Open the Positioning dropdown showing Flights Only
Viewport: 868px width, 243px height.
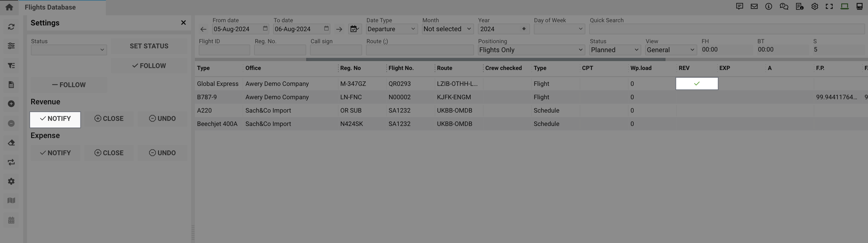(x=531, y=50)
